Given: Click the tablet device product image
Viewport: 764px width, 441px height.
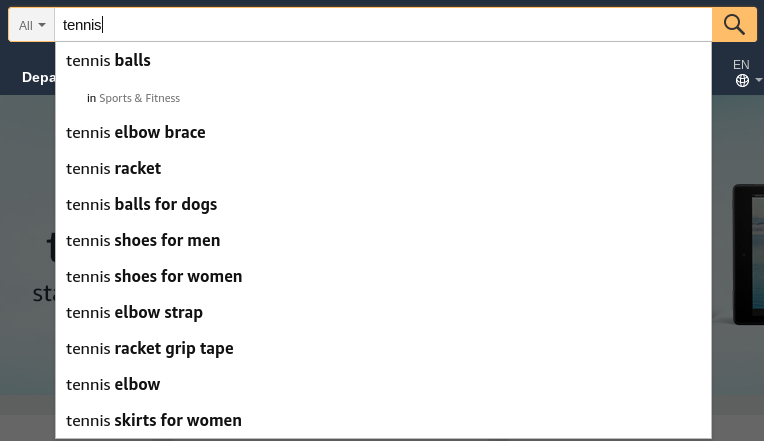Looking at the screenshot, I should point(748,254).
